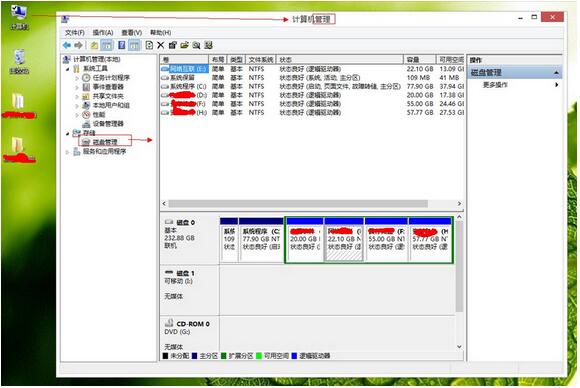Select 事件查看器 in the system tools tree

click(x=108, y=87)
